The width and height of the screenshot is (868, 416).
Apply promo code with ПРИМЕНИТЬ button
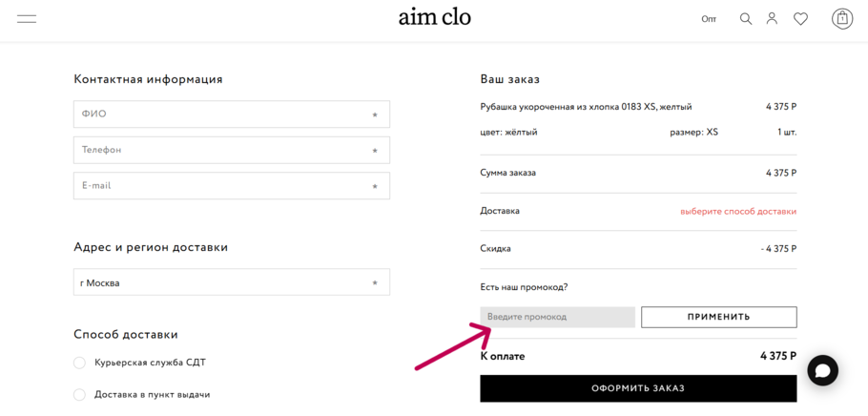(718, 318)
